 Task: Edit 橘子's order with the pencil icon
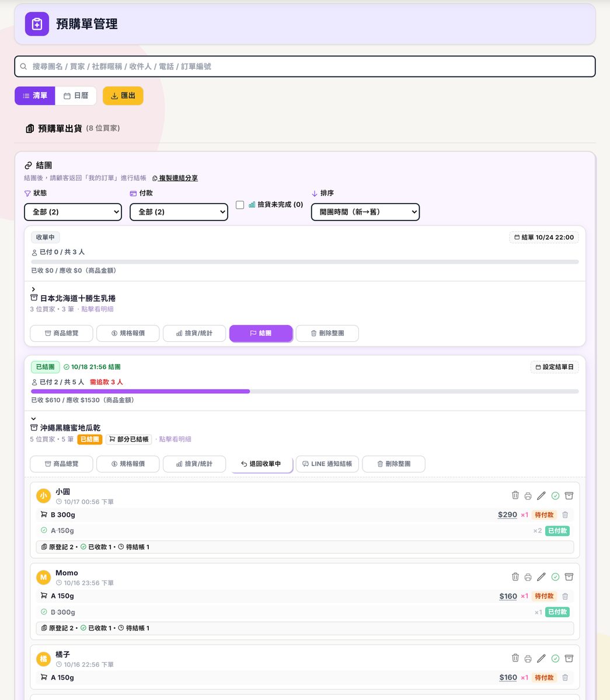[x=541, y=659]
